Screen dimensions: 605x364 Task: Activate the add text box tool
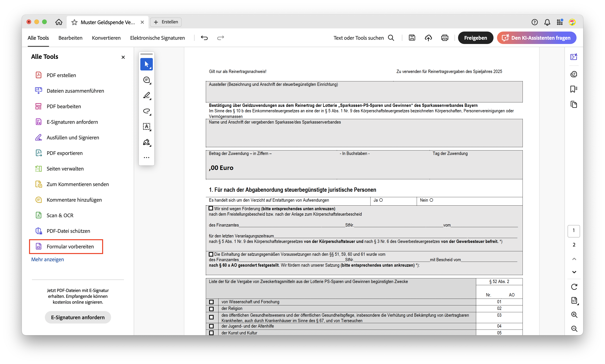tap(146, 127)
